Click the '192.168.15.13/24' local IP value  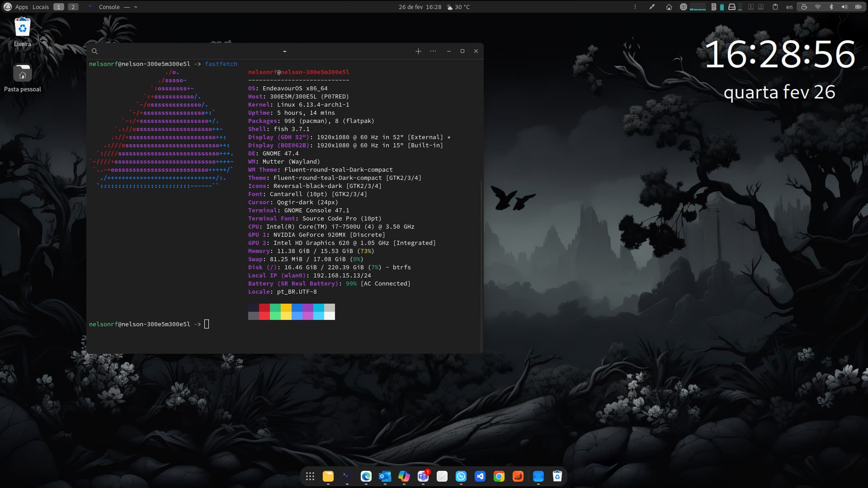click(342, 275)
